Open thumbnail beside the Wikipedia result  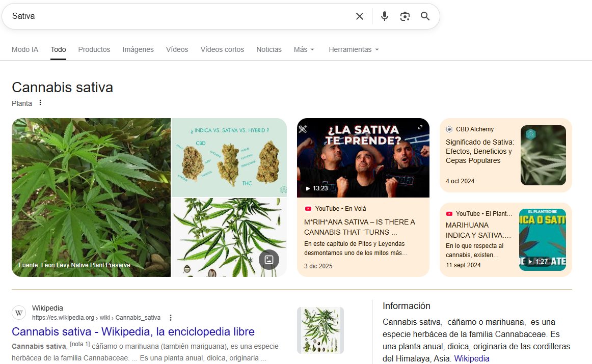pyautogui.click(x=320, y=330)
